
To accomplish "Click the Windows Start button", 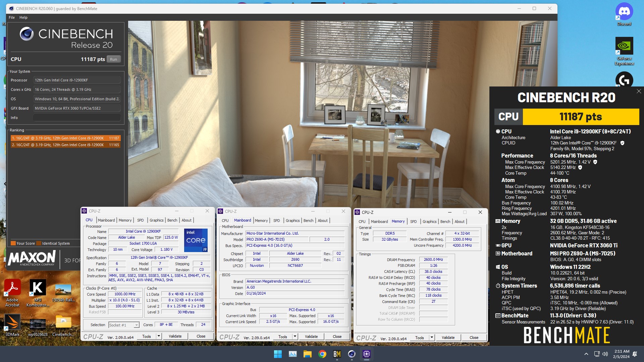I will [278, 354].
